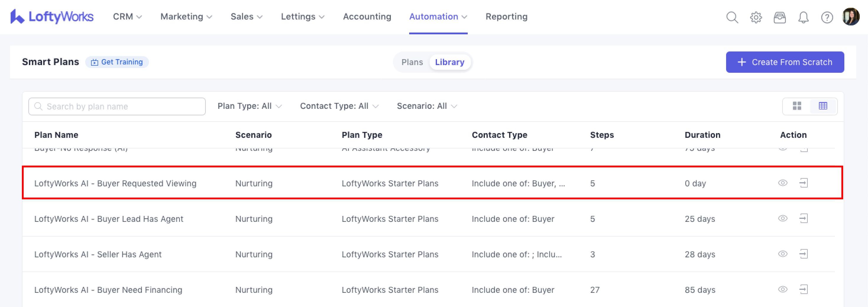868x307 pixels.
Task: Apply the Buyer Requested Viewing plan icon
Action: (804, 183)
